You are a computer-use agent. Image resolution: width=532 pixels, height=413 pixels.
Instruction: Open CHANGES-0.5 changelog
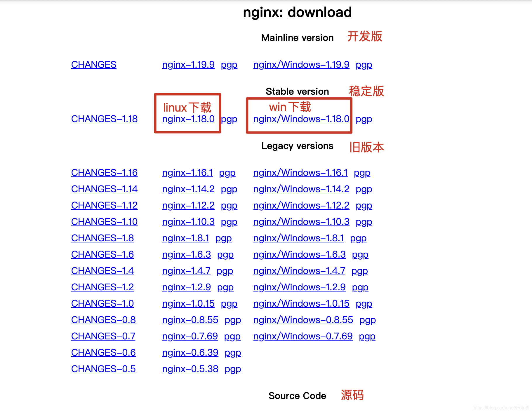click(x=103, y=369)
